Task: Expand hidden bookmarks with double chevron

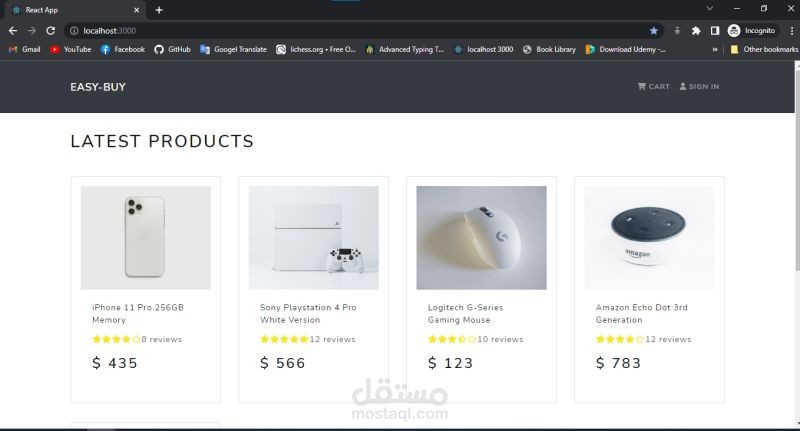Action: click(715, 49)
